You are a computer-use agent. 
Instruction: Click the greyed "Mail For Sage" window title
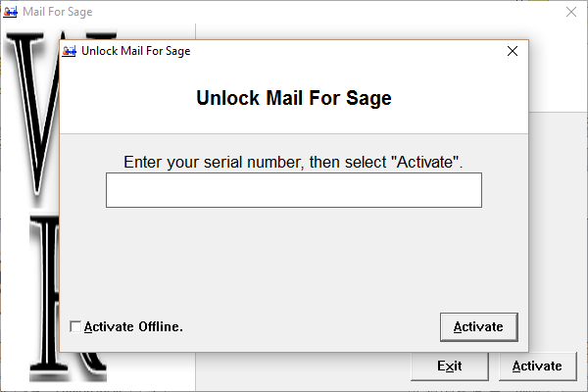(x=58, y=12)
